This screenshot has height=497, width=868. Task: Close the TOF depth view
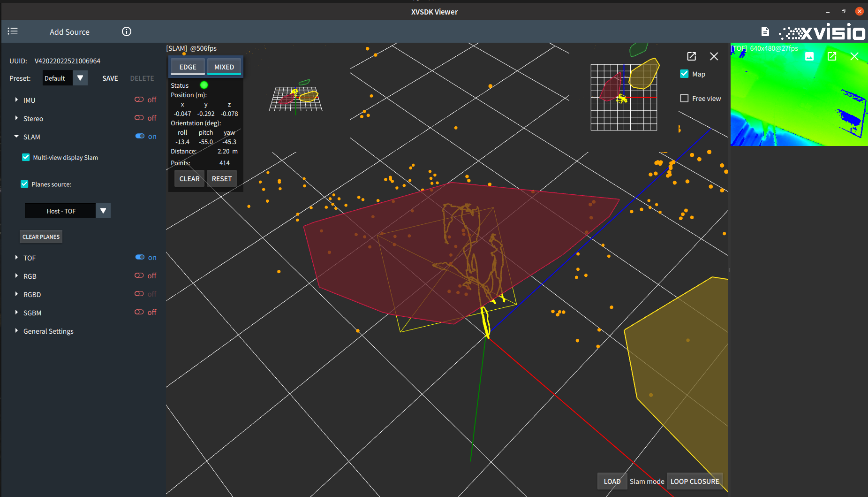[854, 56]
